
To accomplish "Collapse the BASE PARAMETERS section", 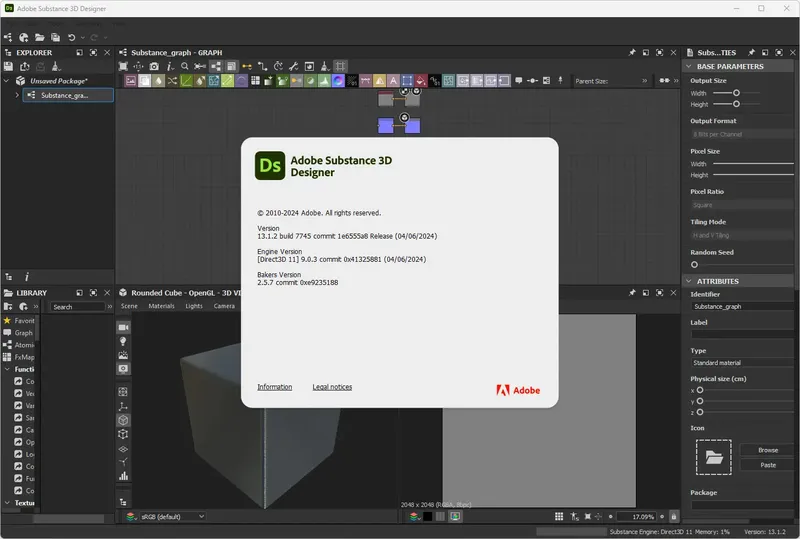I will [689, 66].
